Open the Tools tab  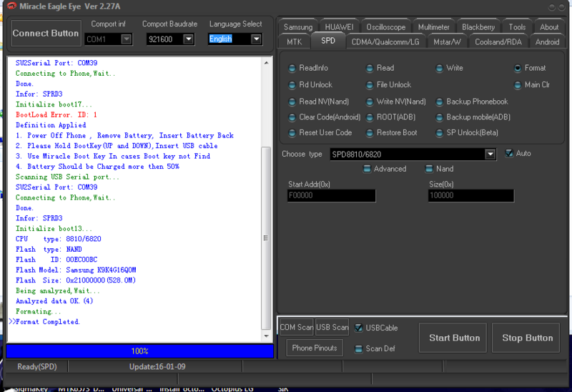coord(517,27)
